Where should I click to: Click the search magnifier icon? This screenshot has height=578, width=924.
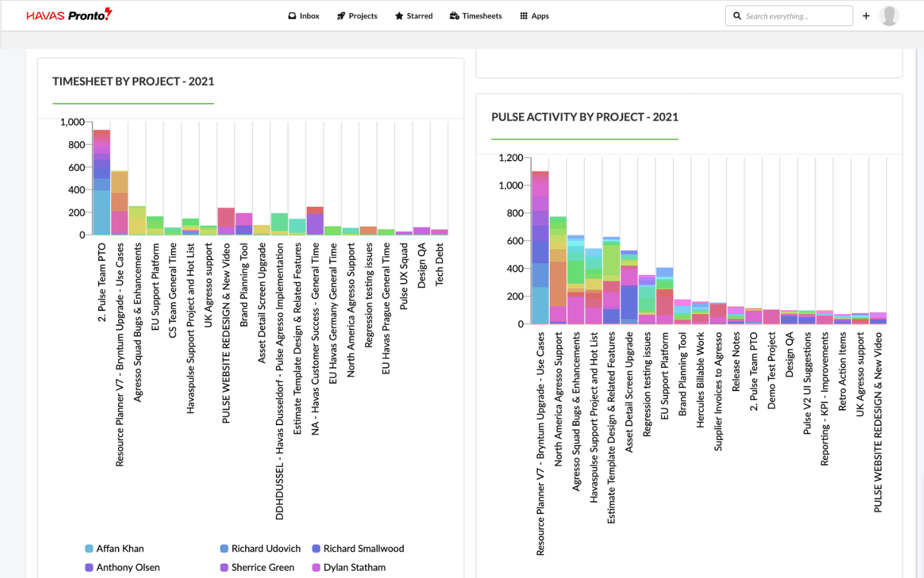[x=737, y=16]
